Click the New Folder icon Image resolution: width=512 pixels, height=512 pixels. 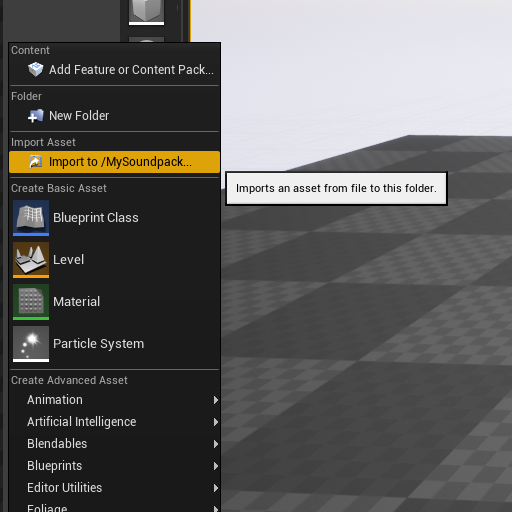[35, 116]
